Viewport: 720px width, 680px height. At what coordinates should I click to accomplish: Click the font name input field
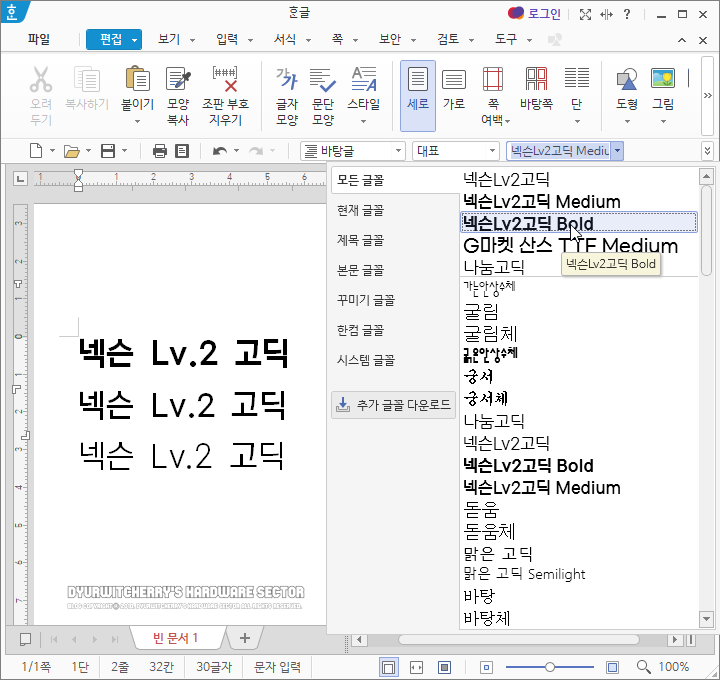click(x=559, y=151)
